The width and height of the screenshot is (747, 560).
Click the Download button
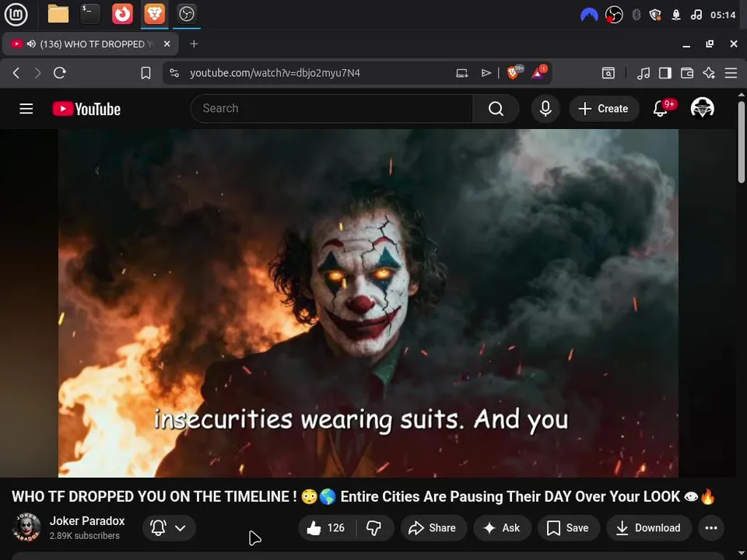[649, 527]
